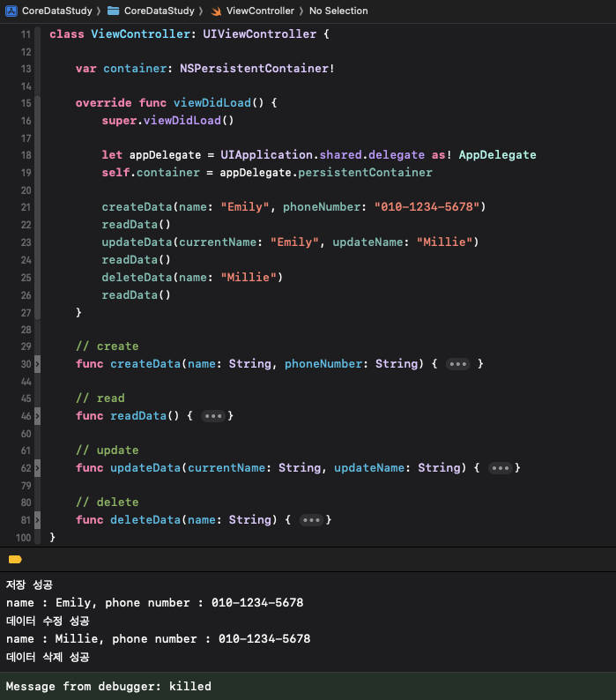Viewport: 616px width, 700px height.
Task: Click console line with name Emily
Action: point(154,603)
